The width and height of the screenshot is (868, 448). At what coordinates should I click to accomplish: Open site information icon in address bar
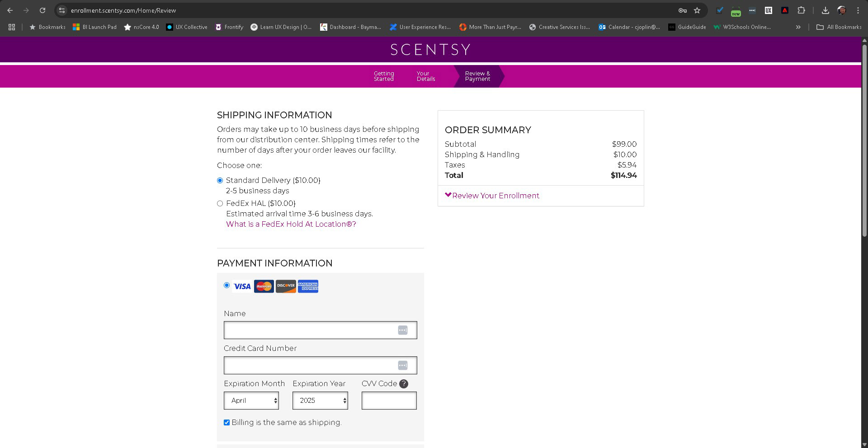pos(62,10)
